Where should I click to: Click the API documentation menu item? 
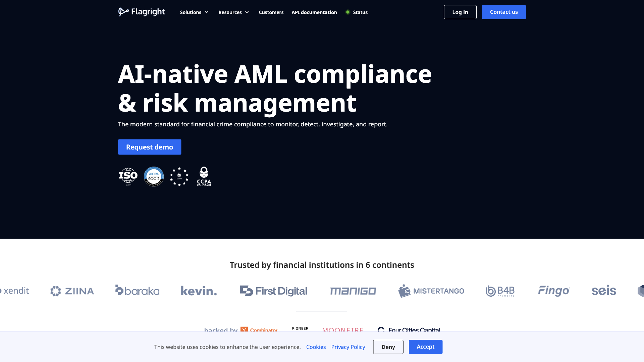314,12
